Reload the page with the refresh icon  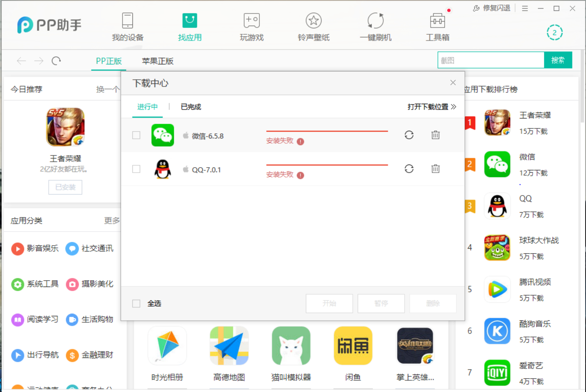point(56,61)
